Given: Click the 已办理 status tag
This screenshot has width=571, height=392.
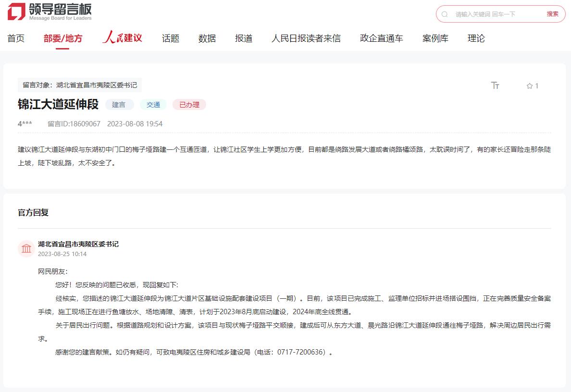Looking at the screenshot, I should 189,105.
